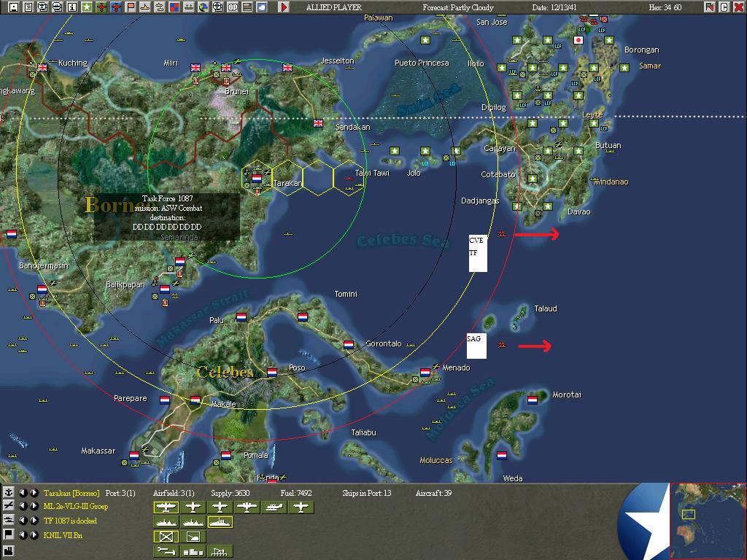
Task: Select red plane on blue background icon
Action: click(x=116, y=7)
